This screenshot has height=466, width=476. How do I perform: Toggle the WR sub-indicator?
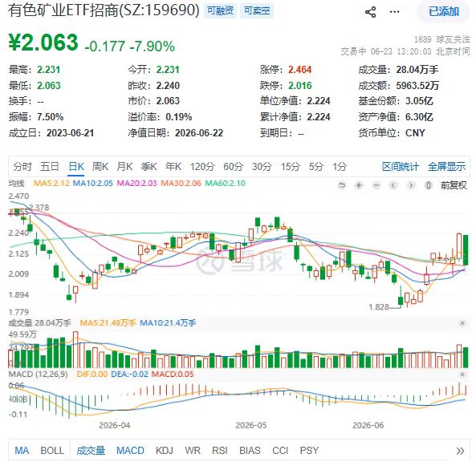point(193,451)
